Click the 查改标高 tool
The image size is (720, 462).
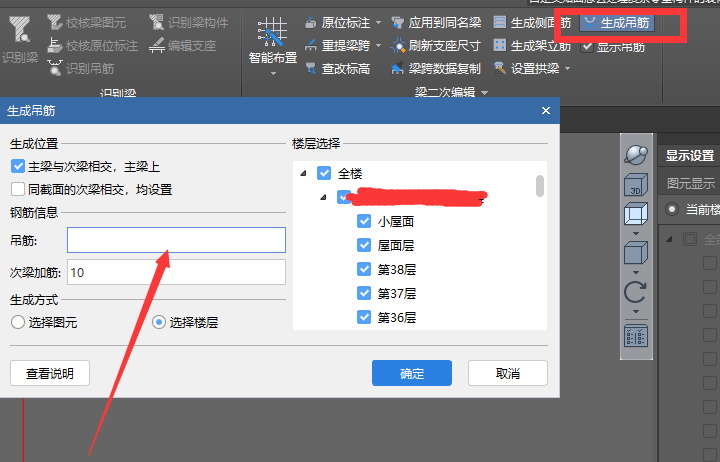pyautogui.click(x=338, y=68)
